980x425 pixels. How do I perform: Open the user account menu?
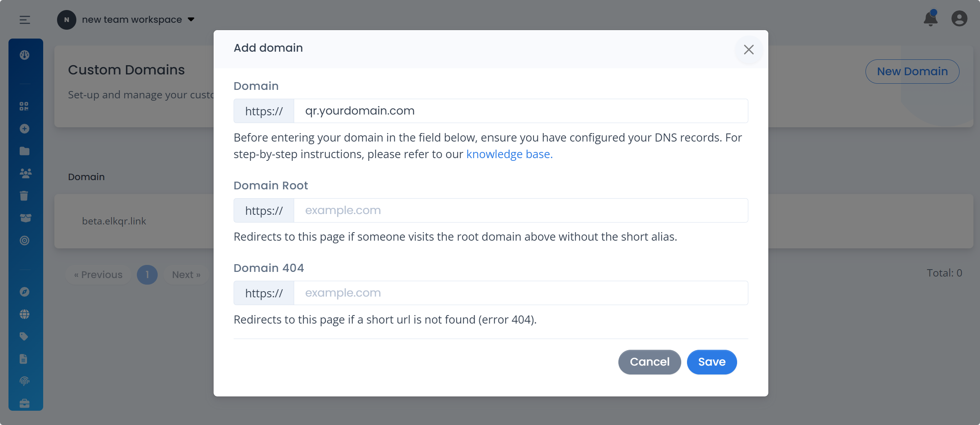[959, 19]
